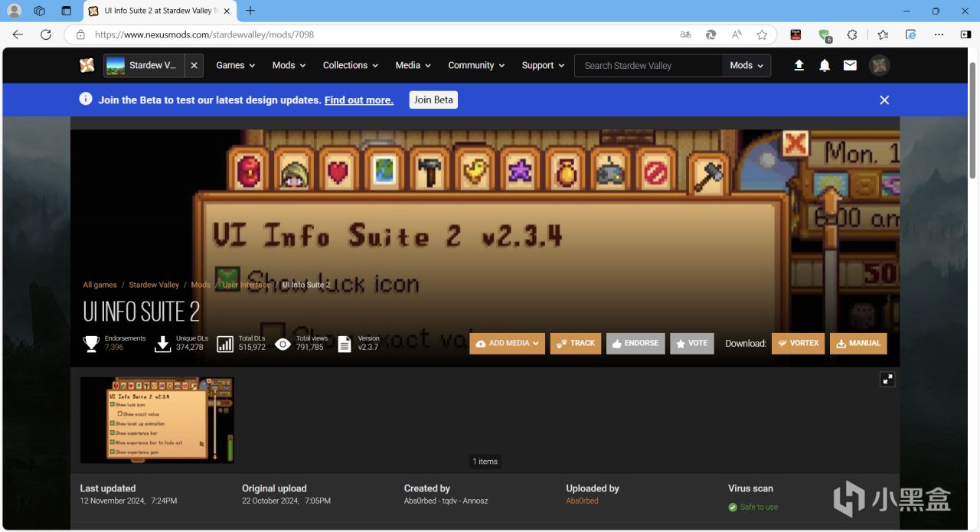Click the 1 items gallery counter
The image size is (980, 532).
pos(485,462)
